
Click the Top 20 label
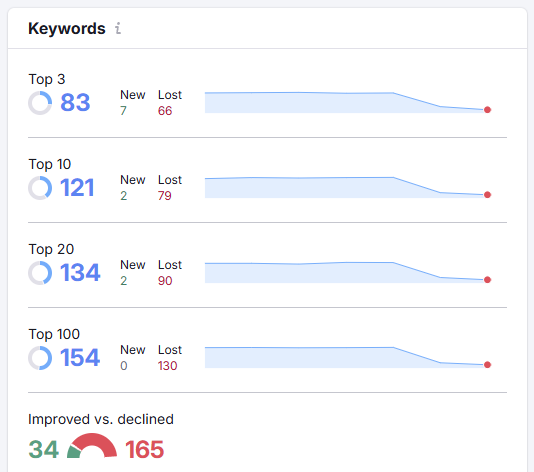tap(51, 249)
